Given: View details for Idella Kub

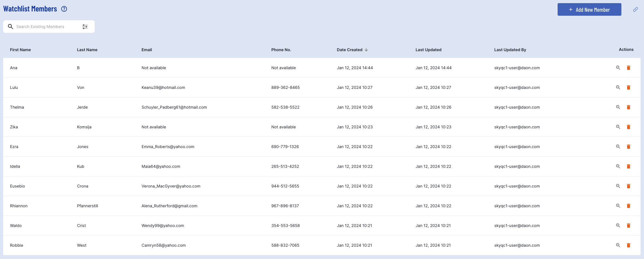Looking at the screenshot, I should tap(618, 166).
